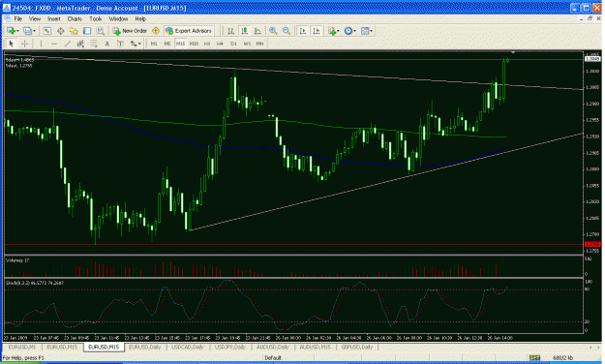This screenshot has width=605, height=364.
Task: Expand the Profiles dropdown arrow
Action: [34, 31]
